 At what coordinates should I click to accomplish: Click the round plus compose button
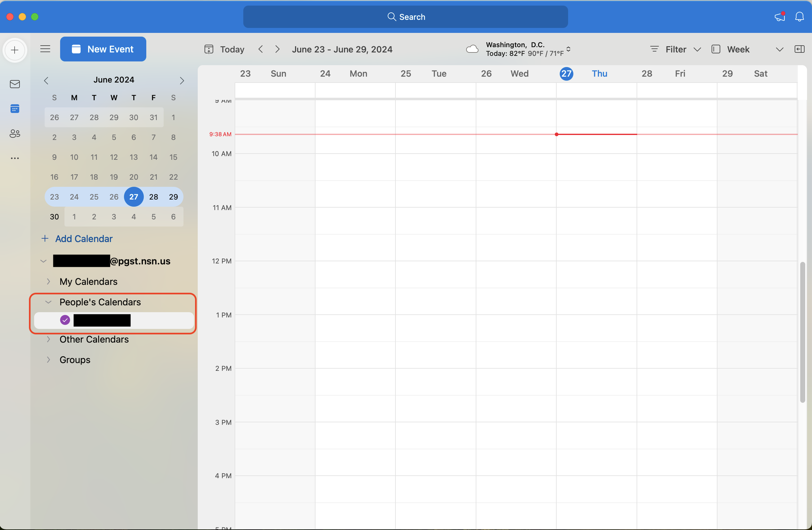[x=15, y=50]
